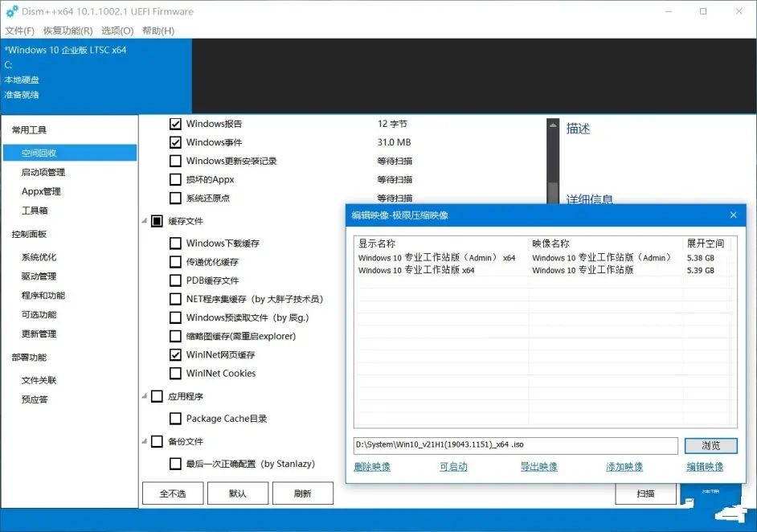
Task: Select the Windows 10 企业版 LTSC x64 image tile
Action: [96, 76]
